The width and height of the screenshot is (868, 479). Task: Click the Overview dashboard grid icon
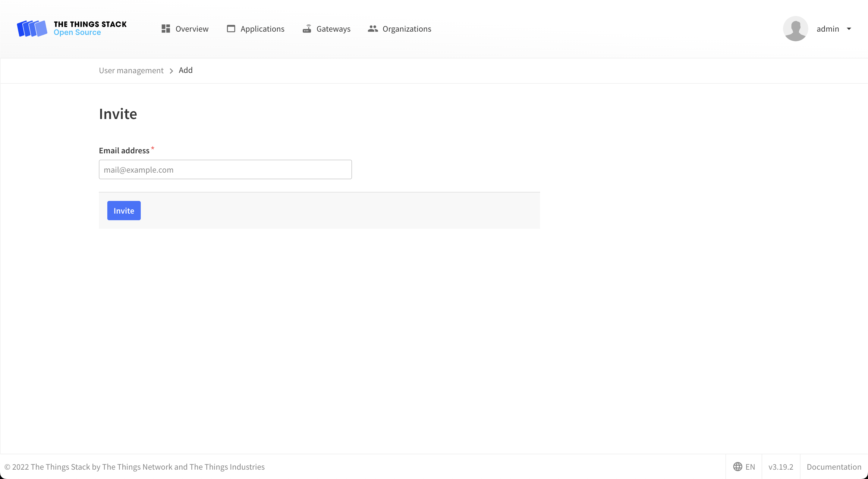click(x=165, y=29)
